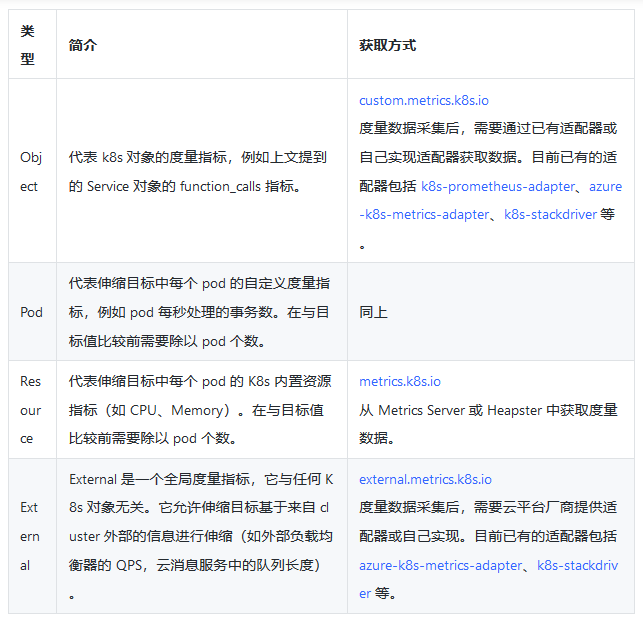Click text 从 Metrics Server 或 Heapster
Viewport: 643px width, 621px height.
tap(453, 410)
